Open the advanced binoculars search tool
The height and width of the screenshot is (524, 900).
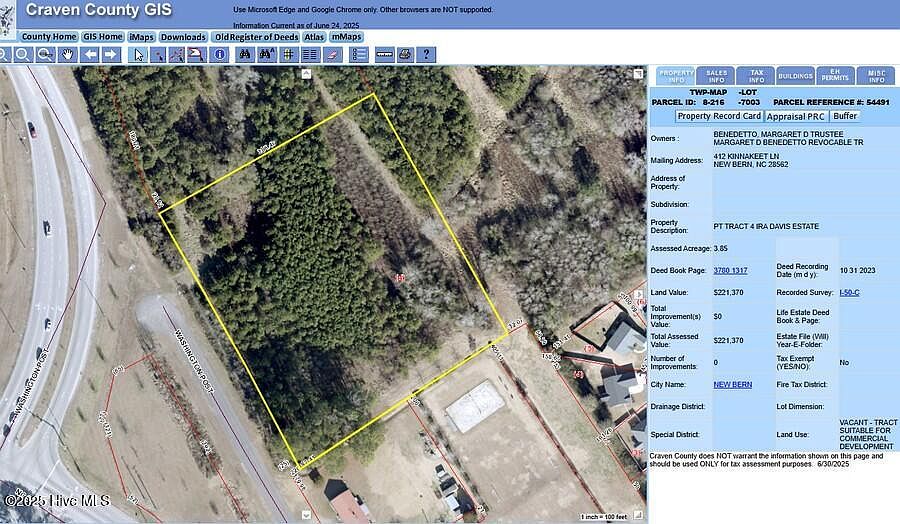point(267,55)
